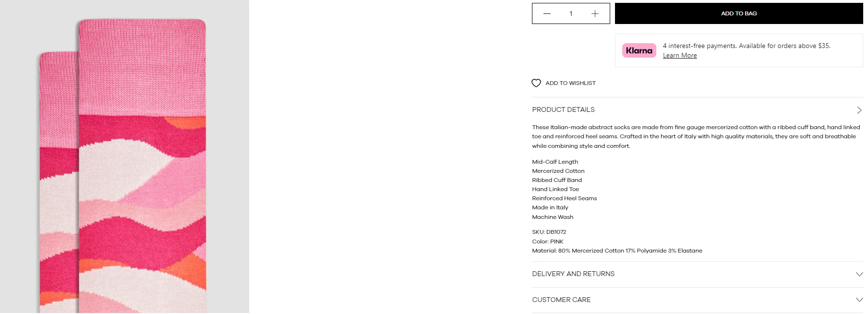
Task: Open Klarna Learn More link
Action: (x=680, y=55)
